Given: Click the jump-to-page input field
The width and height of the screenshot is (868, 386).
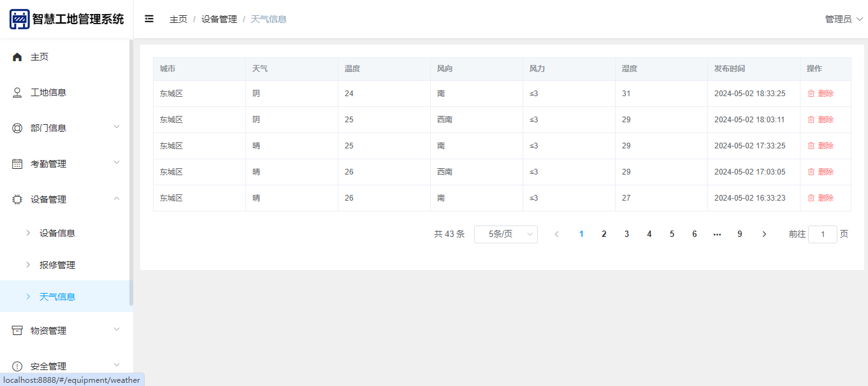Looking at the screenshot, I should (x=822, y=234).
